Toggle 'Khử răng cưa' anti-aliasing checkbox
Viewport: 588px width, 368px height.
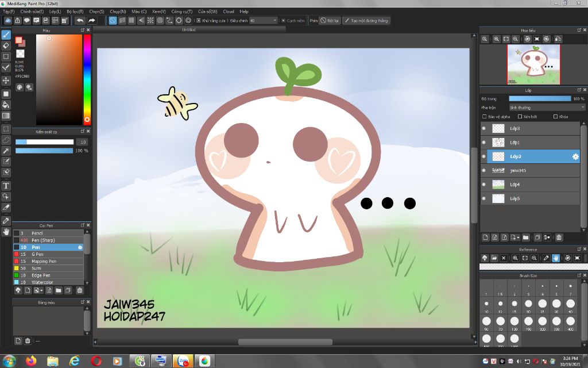click(199, 21)
